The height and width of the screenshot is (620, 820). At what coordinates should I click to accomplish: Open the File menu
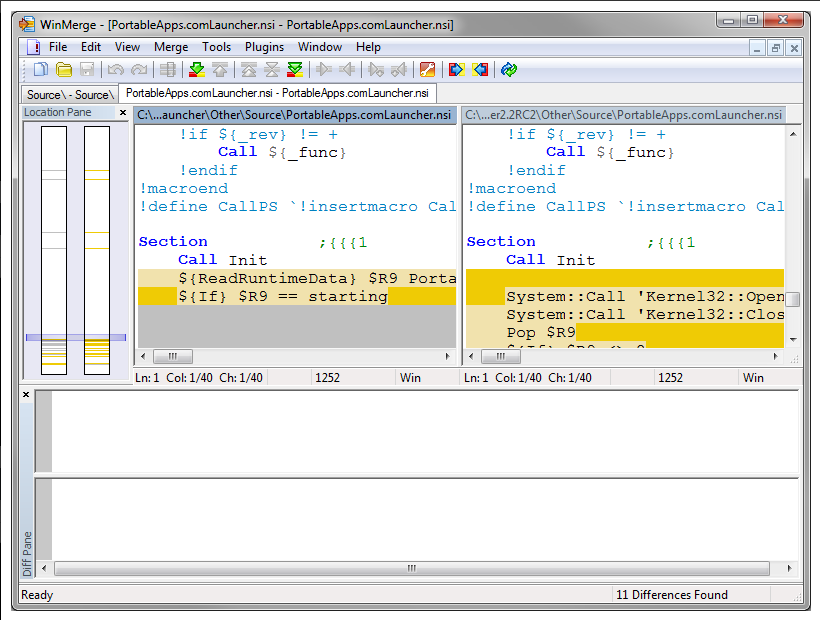coord(58,47)
